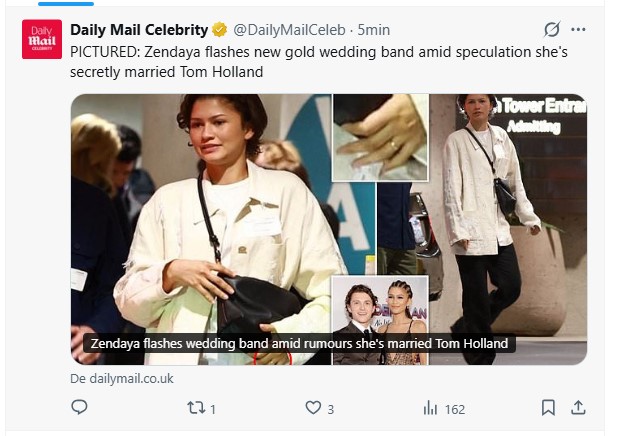Click the 162 views count
This screenshot has height=436, width=620.
tap(455, 409)
